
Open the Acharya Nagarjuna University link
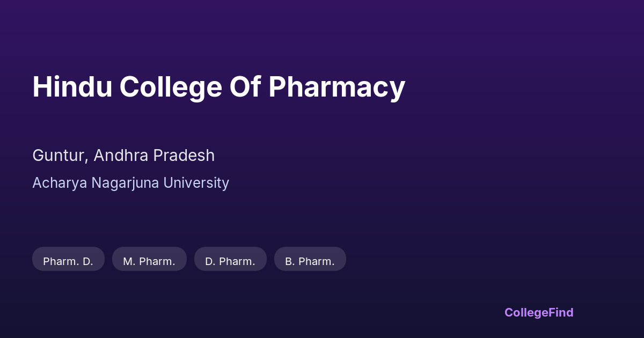[x=130, y=183]
